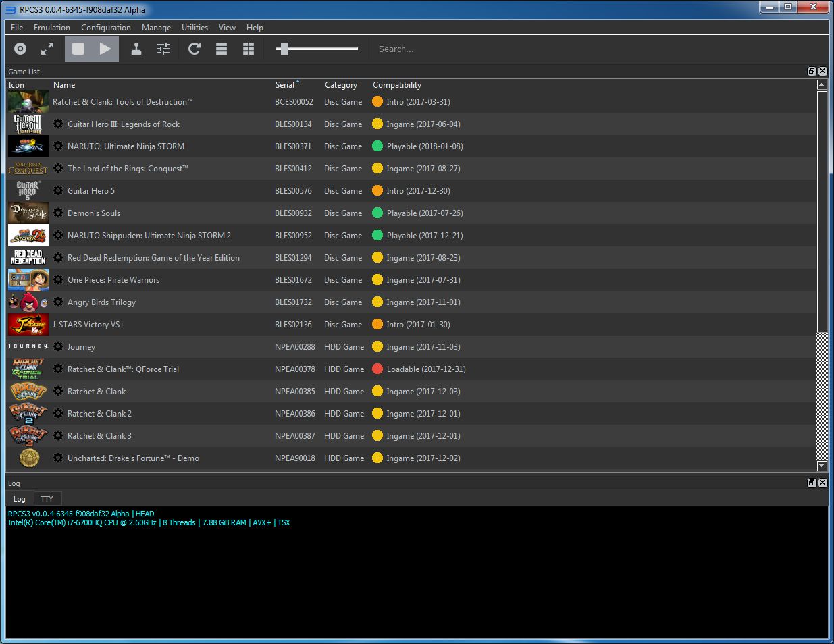Float the Log panel
The height and width of the screenshot is (644, 834).
812,483
